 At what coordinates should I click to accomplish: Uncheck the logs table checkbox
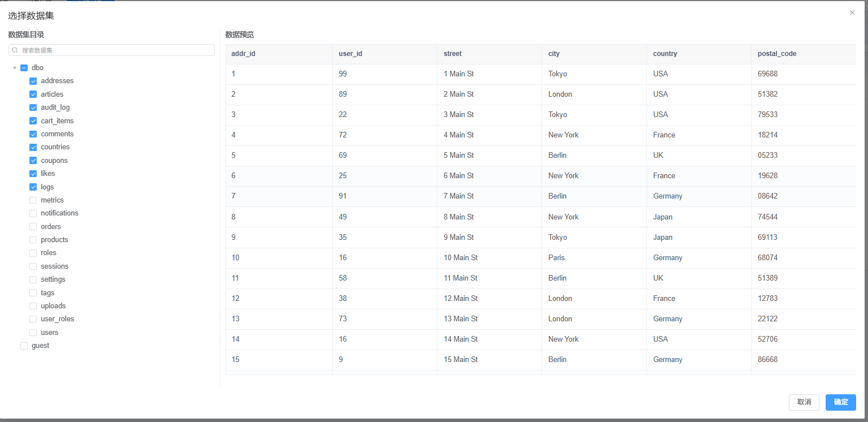point(33,187)
